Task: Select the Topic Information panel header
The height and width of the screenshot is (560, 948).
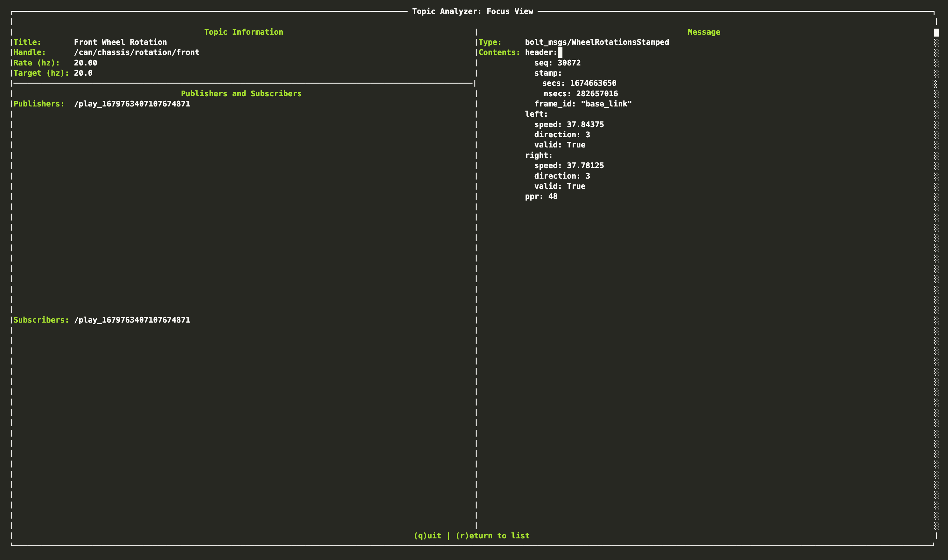Action: (243, 32)
